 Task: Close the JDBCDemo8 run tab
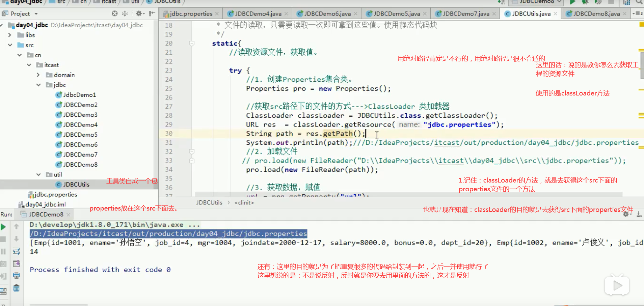[x=68, y=215]
